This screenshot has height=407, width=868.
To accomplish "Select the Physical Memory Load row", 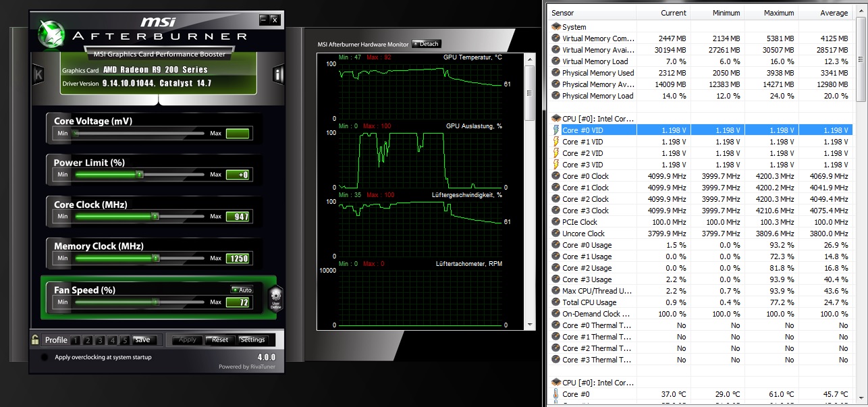I will 701,96.
